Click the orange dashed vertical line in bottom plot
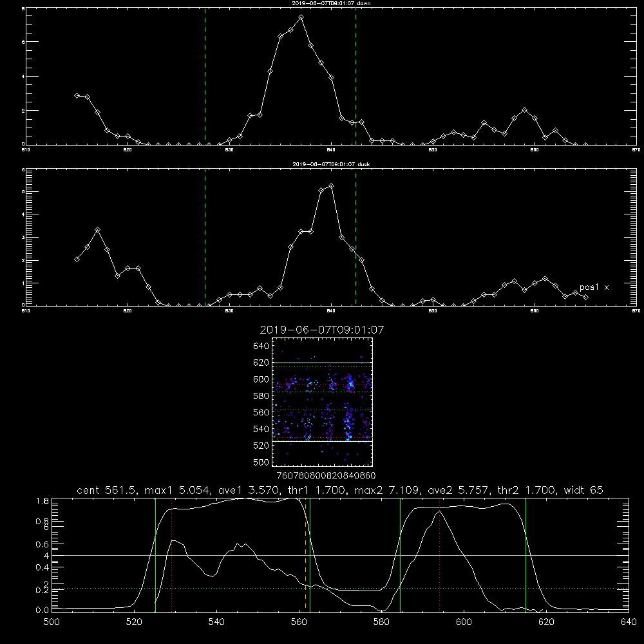644x644 pixels. [305, 554]
